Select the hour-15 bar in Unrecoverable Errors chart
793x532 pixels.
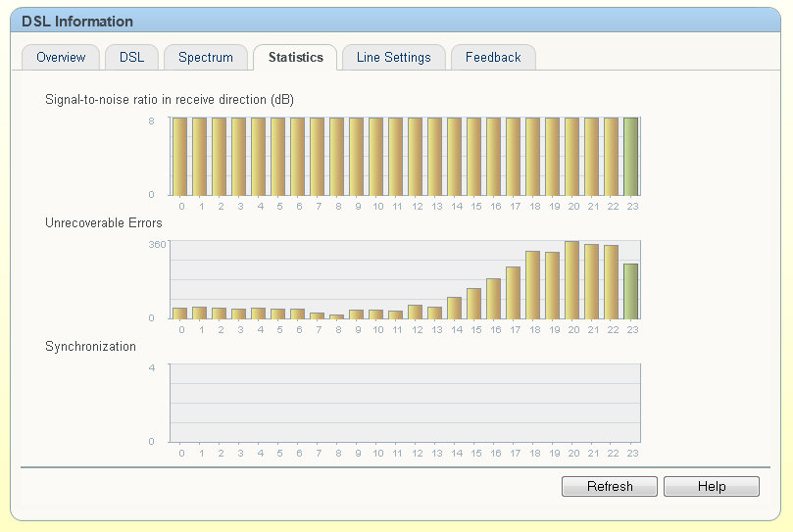coord(474,304)
